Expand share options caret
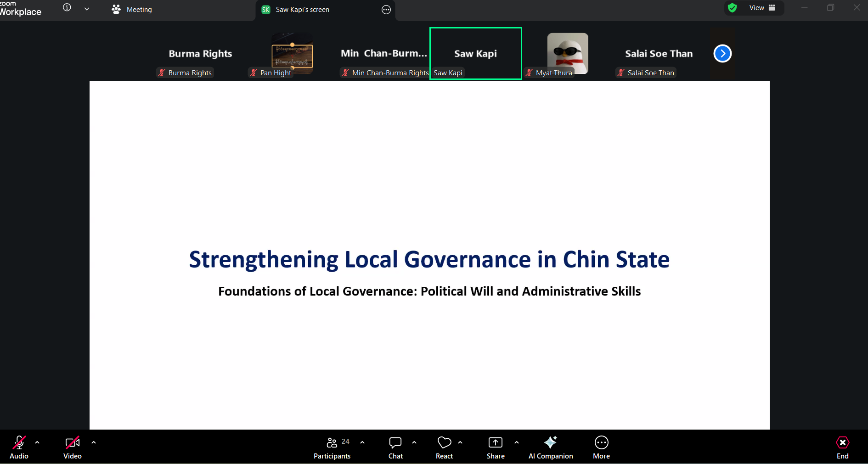Viewport: 868px width, 464px height. pos(517,442)
